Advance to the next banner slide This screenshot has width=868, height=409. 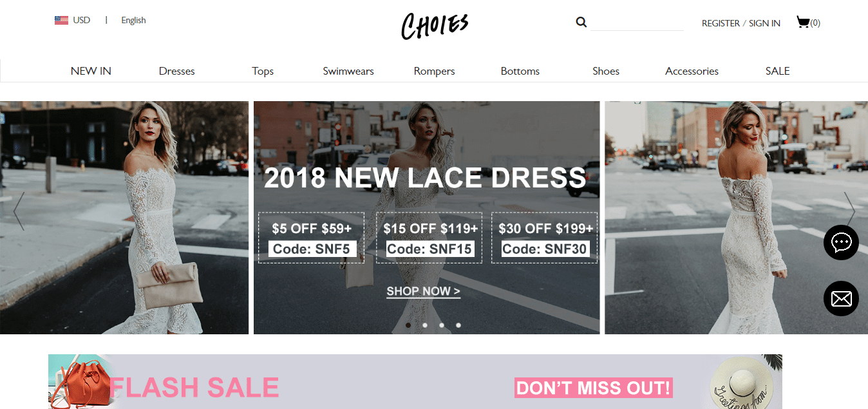point(849,211)
